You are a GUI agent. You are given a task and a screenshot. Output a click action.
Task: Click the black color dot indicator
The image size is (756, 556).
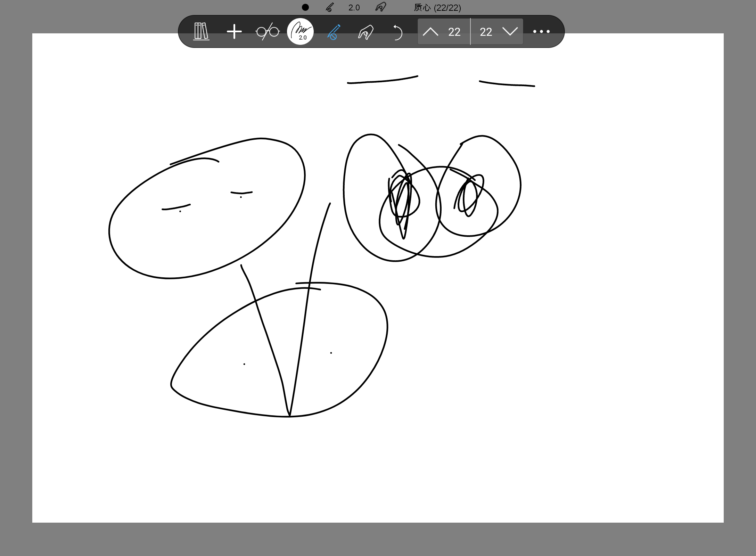(305, 7)
